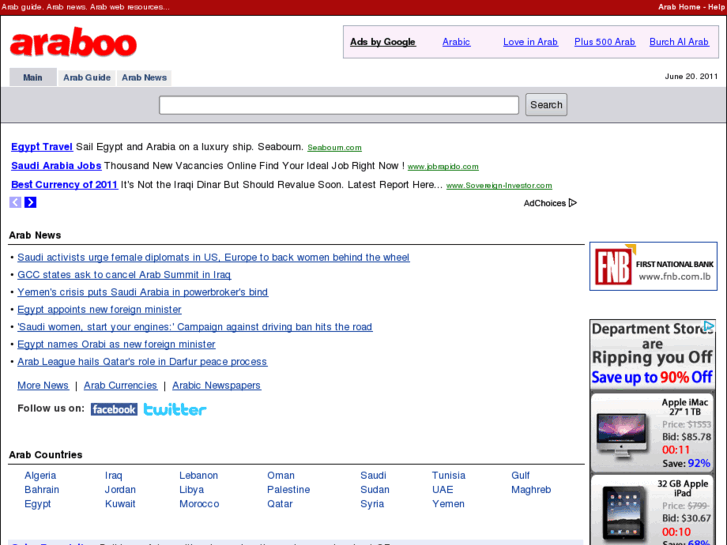Open 'Saudi women, start your engines' story
727x545 pixels.
click(x=195, y=327)
